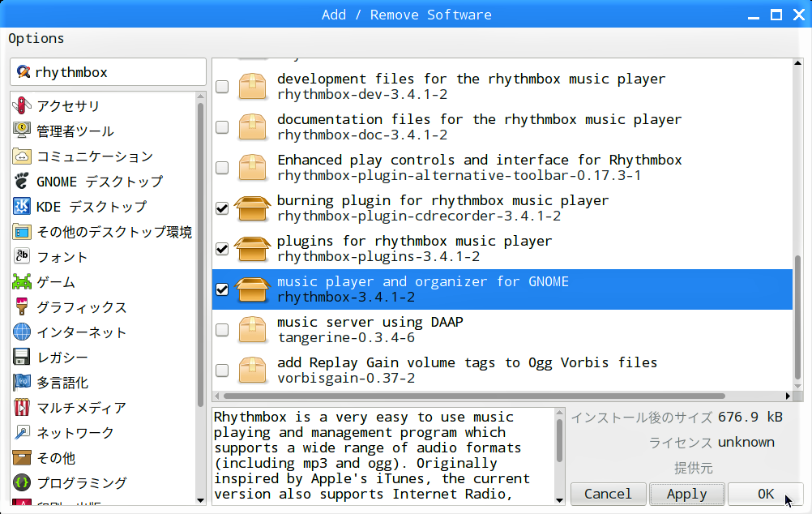Click the search icon in the search field
Screen dimensions: 812x514
(24, 71)
